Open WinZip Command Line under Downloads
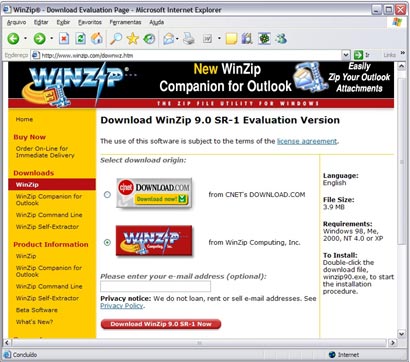This screenshot has height=362, width=410. tap(49, 215)
